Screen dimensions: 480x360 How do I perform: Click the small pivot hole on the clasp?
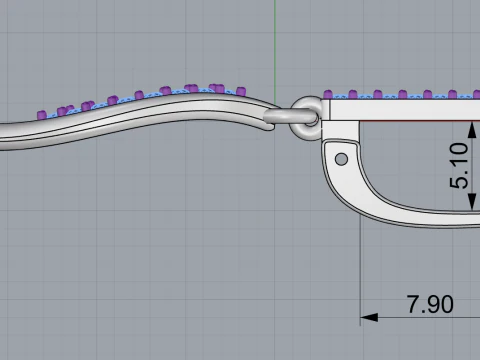click(341, 159)
